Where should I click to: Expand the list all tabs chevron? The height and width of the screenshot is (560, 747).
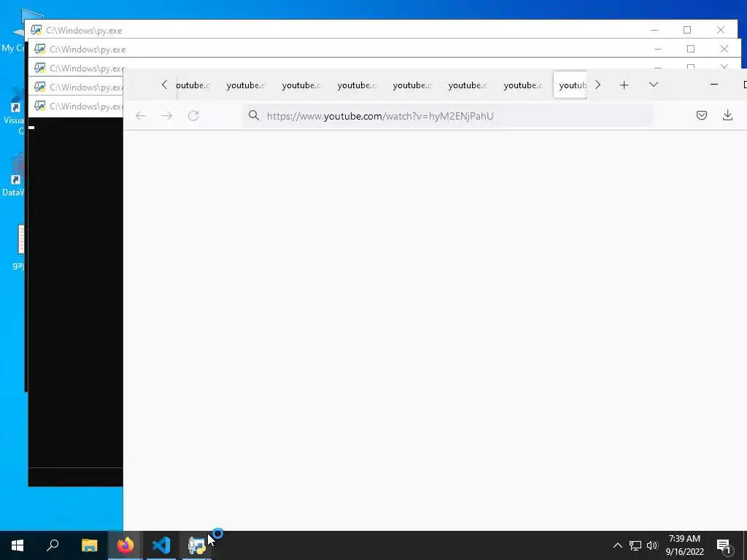click(654, 85)
